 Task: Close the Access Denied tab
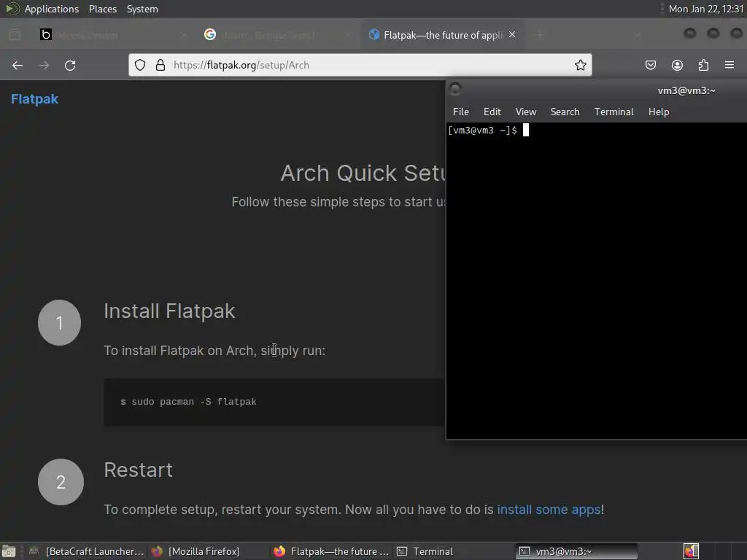tap(185, 35)
